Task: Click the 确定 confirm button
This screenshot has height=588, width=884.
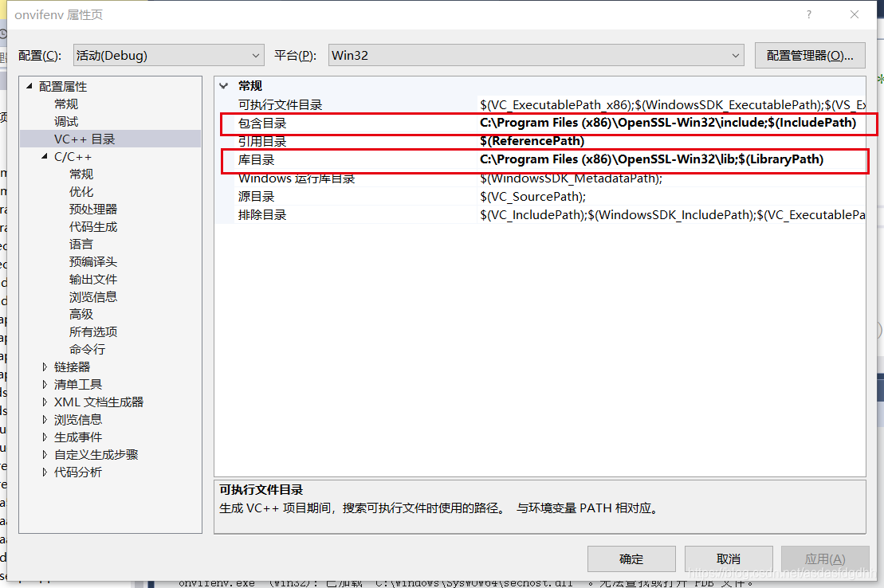Action: [631, 559]
